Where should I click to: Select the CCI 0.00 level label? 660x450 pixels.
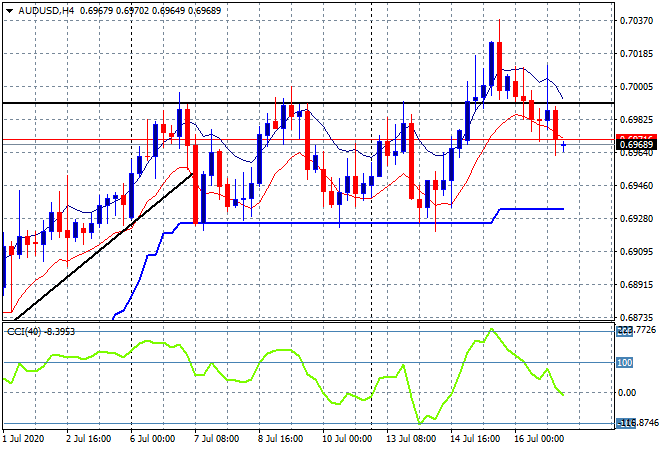click(x=626, y=393)
